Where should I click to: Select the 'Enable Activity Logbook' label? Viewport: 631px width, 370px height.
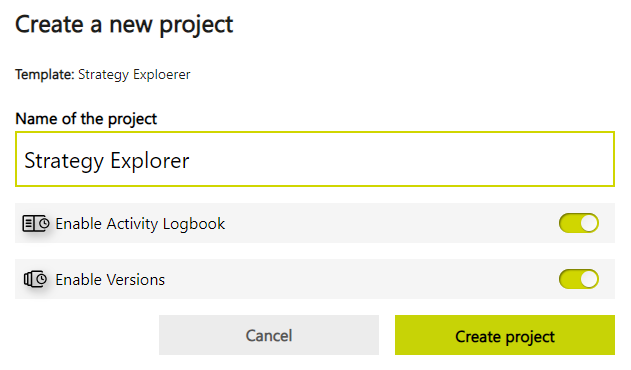(140, 224)
